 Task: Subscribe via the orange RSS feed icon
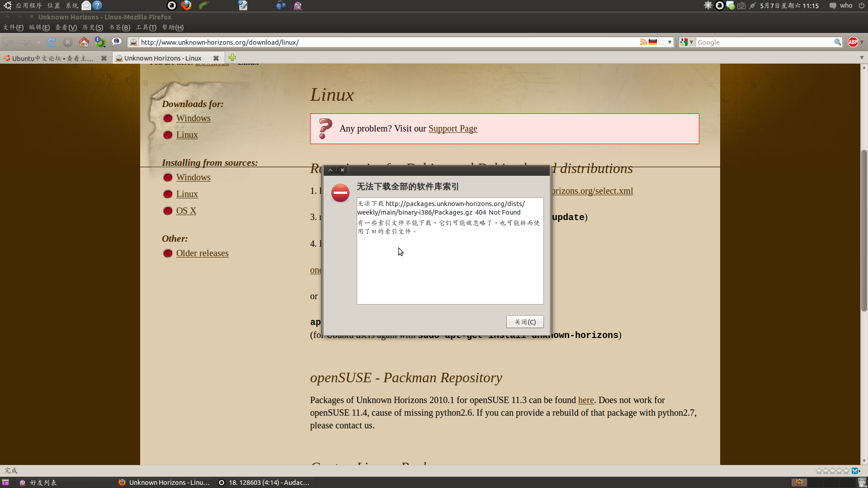pyautogui.click(x=643, y=42)
